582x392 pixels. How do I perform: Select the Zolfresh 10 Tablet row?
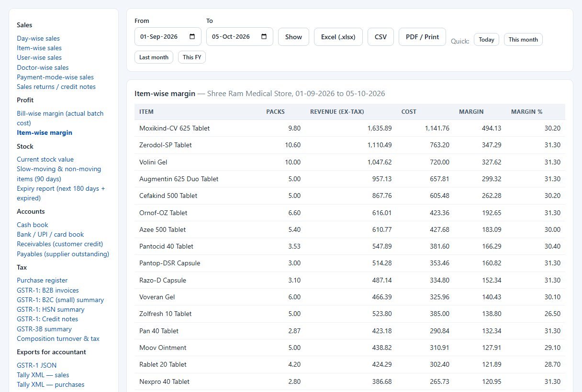[x=350, y=314]
